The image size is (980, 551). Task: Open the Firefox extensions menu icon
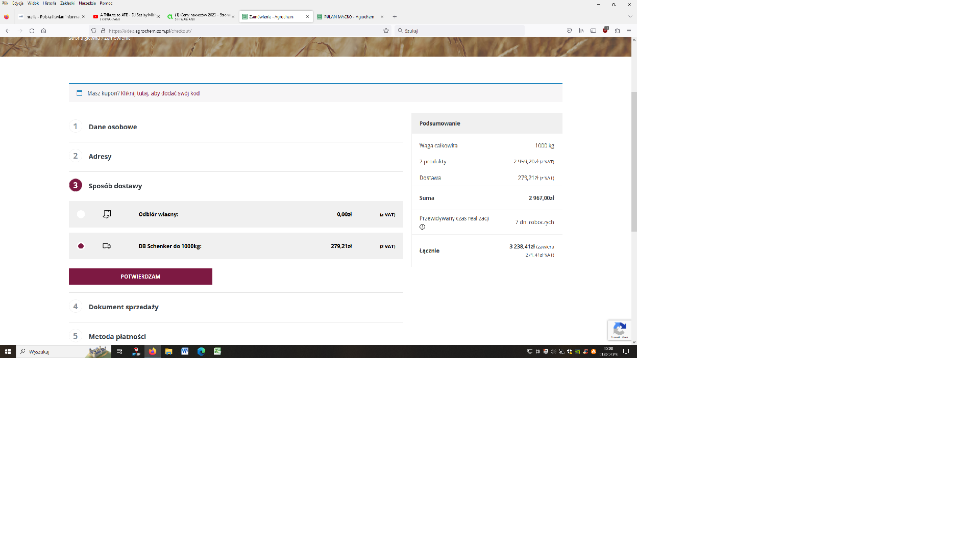(x=617, y=31)
